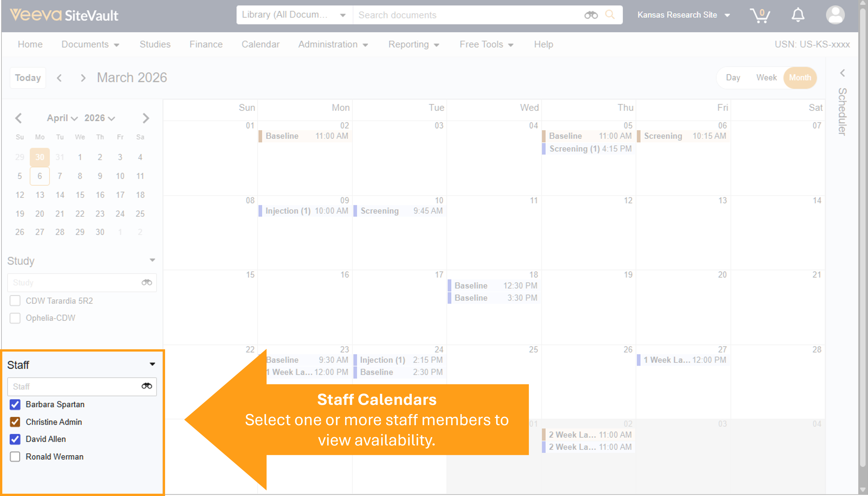Click the Today button

click(x=28, y=78)
